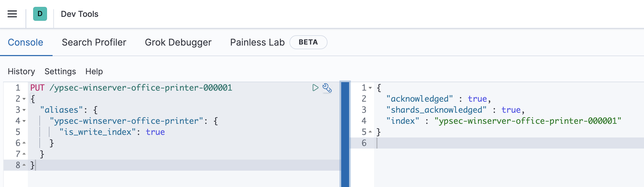644x187 pixels.
Task: Click the green D space avatar
Action: click(x=40, y=14)
